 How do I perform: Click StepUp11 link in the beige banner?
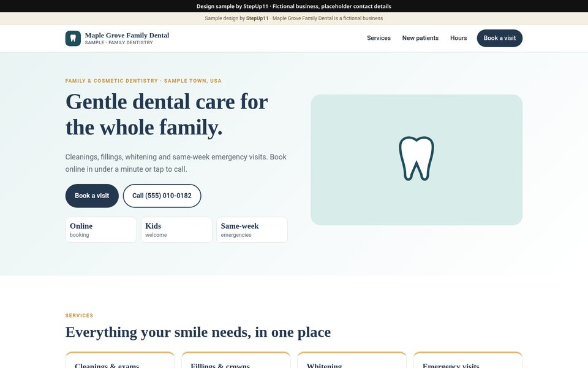(257, 18)
